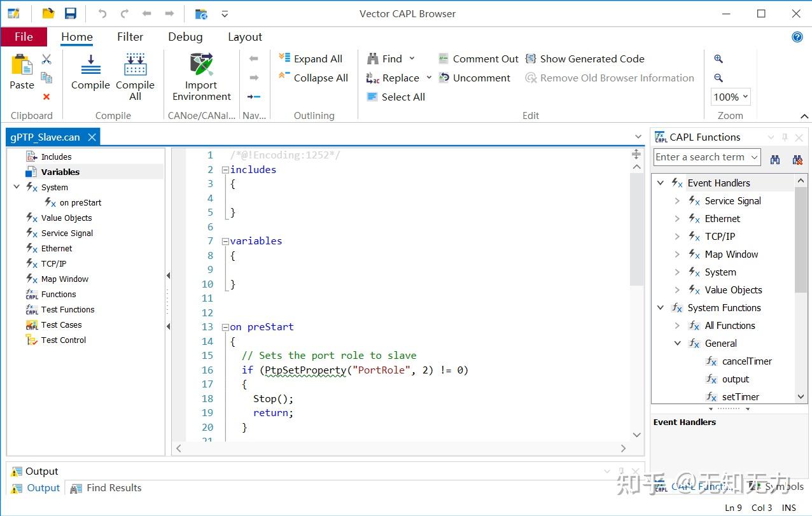This screenshot has width=812, height=516.
Task: Click the Save icon in title bar
Action: point(71,13)
